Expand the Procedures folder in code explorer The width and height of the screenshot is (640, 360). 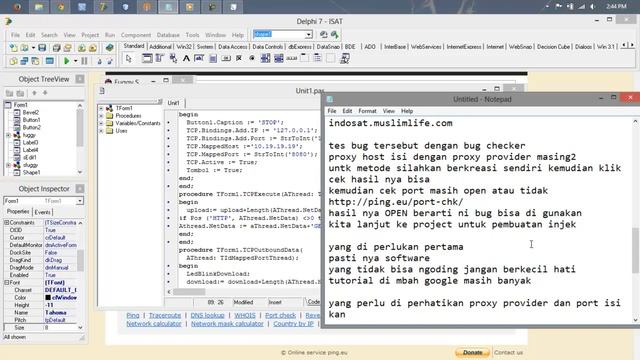tap(101, 116)
